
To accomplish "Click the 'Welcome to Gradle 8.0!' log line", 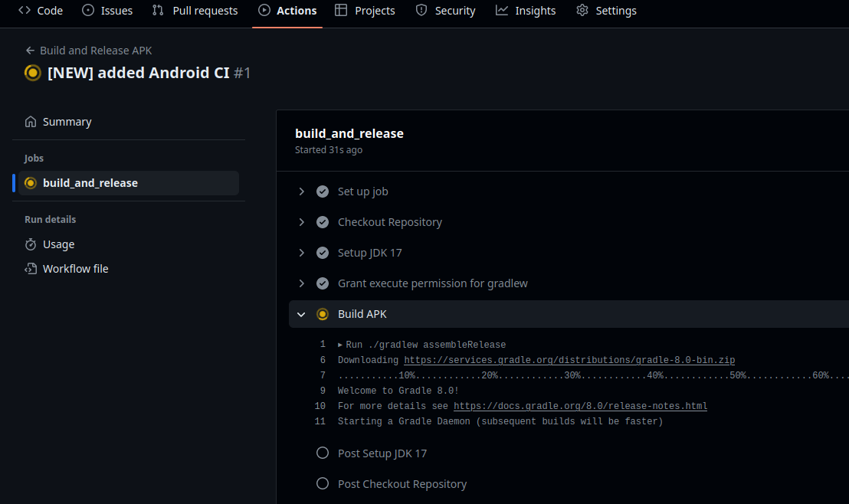I will (398, 391).
